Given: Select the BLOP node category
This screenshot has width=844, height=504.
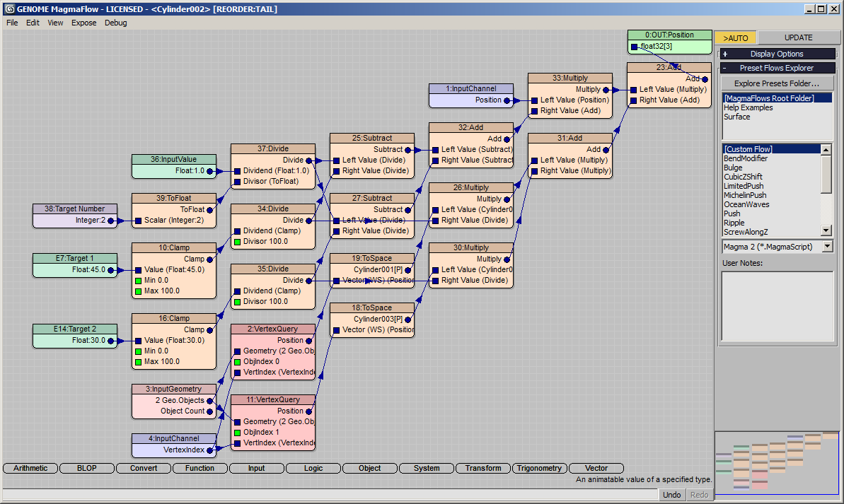Looking at the screenshot, I should click(86, 469).
